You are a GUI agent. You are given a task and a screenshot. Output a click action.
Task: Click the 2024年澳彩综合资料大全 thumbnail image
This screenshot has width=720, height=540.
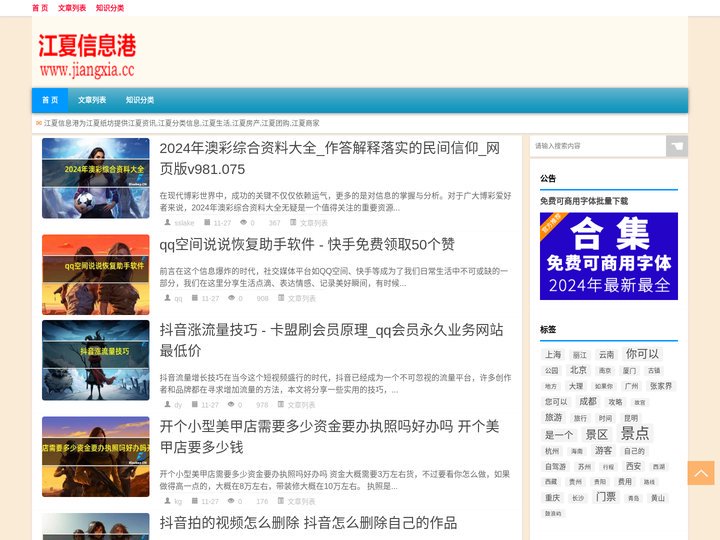[96, 178]
